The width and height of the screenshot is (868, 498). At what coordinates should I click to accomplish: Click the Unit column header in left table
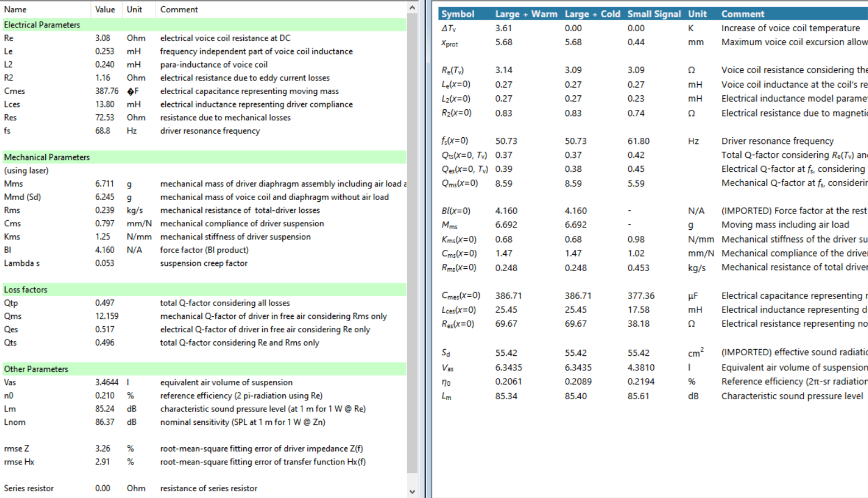pos(134,9)
